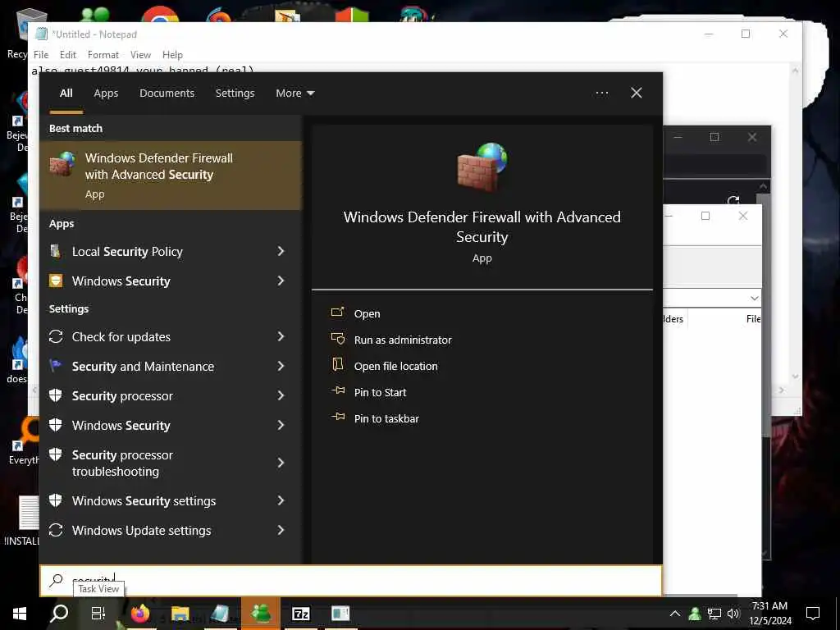Expand Local Security Policy result arrow

click(x=281, y=251)
